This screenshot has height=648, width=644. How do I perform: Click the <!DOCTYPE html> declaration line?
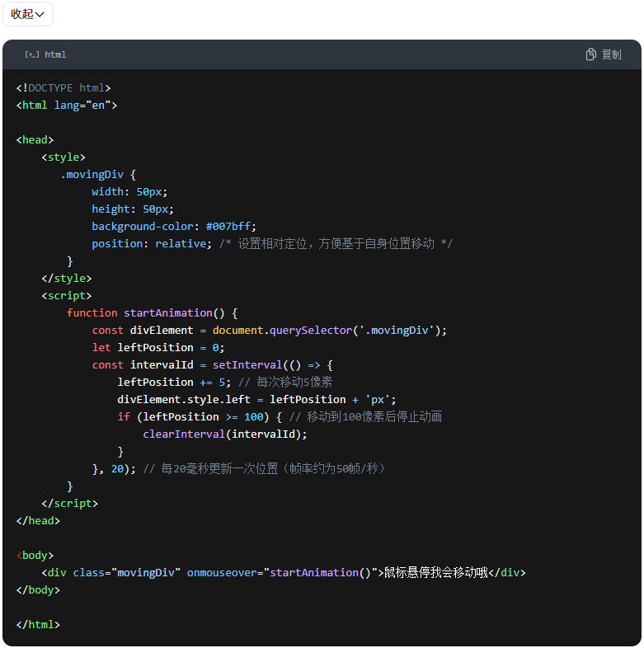click(x=63, y=87)
